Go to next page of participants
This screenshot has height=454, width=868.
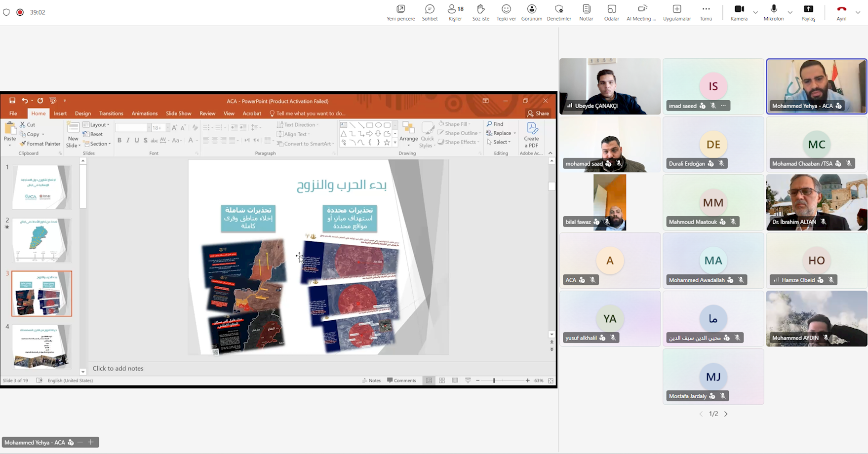[x=726, y=414]
